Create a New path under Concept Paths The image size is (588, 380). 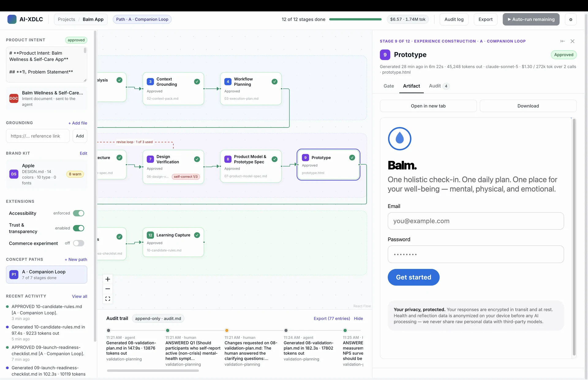click(76, 259)
